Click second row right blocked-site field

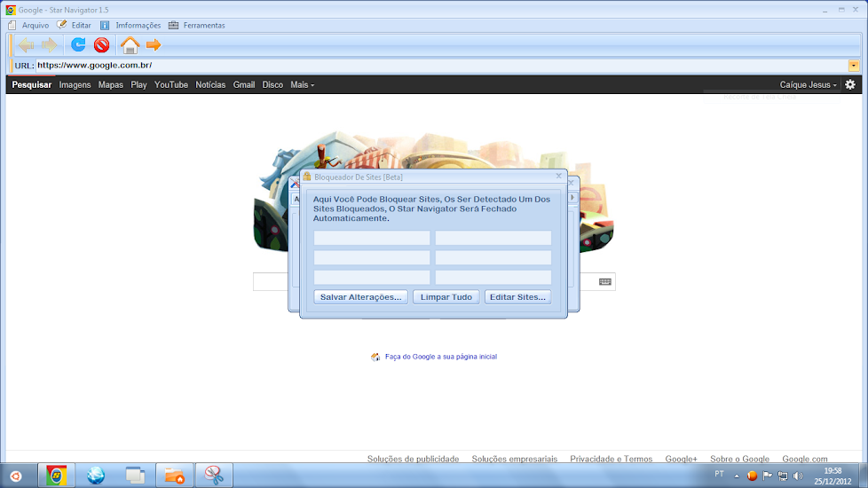(x=493, y=258)
